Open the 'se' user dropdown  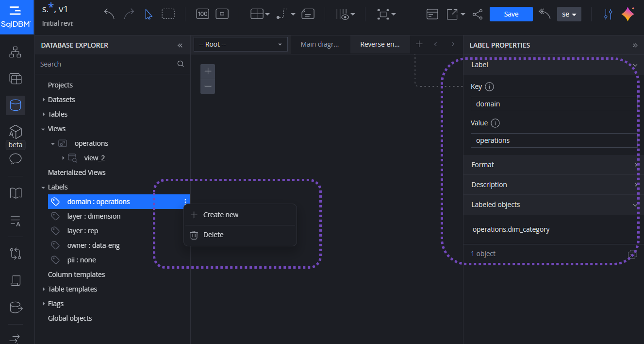click(x=569, y=14)
